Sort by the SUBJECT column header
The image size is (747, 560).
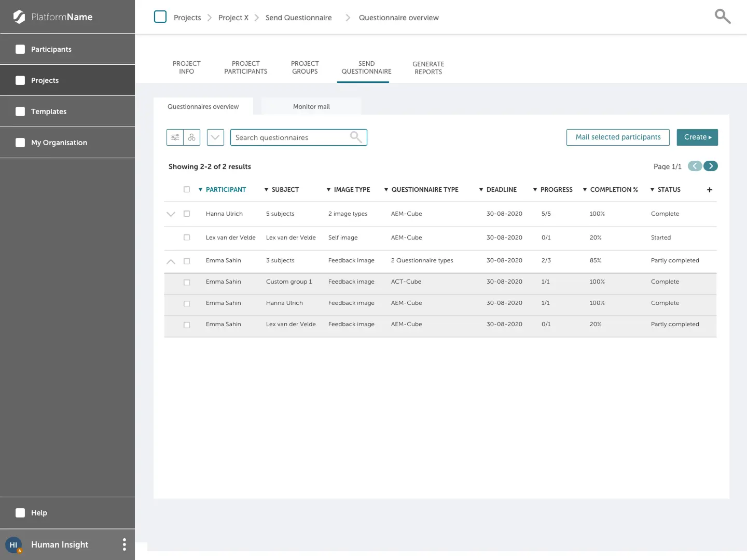click(x=282, y=190)
